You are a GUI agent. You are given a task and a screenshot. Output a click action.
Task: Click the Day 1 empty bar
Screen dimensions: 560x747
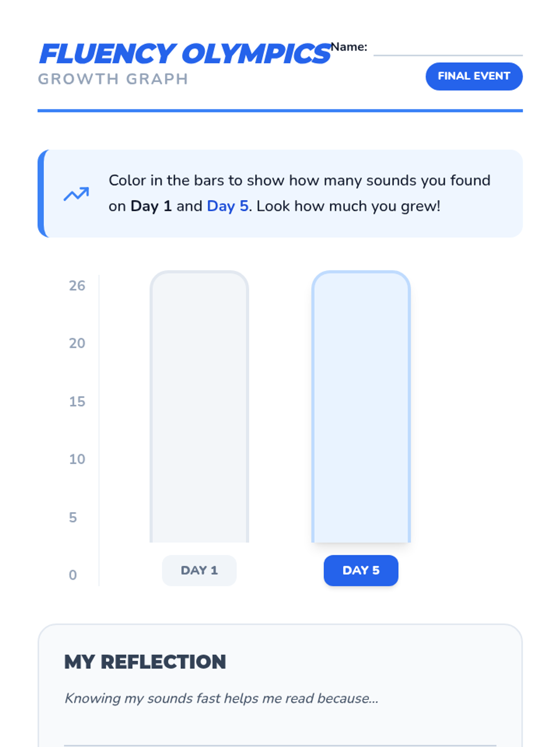199,407
